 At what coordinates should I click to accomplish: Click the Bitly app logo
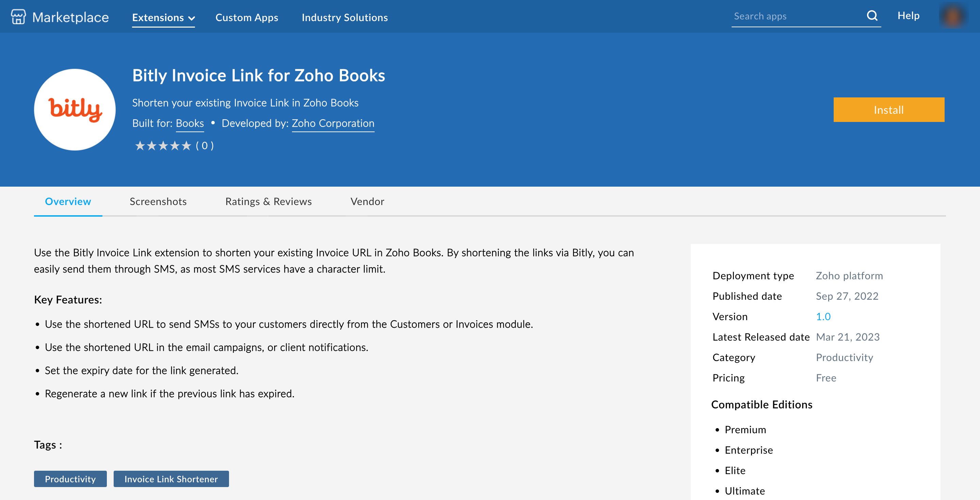(x=75, y=110)
